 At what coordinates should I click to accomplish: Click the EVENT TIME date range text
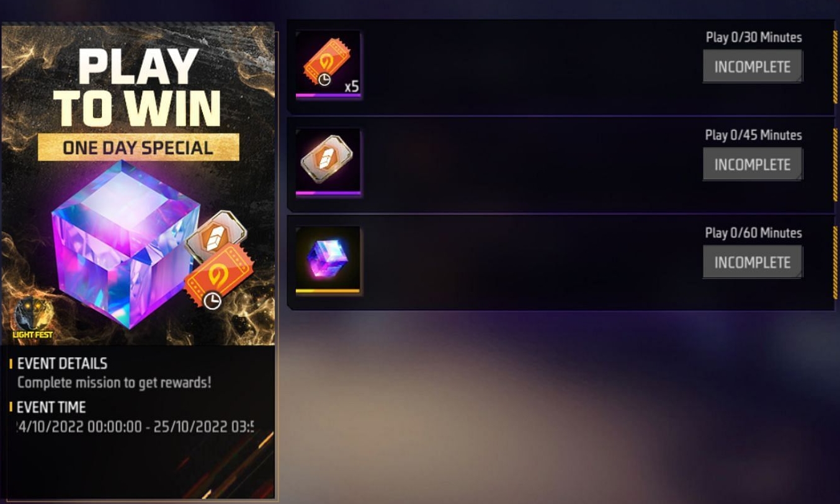[135, 427]
